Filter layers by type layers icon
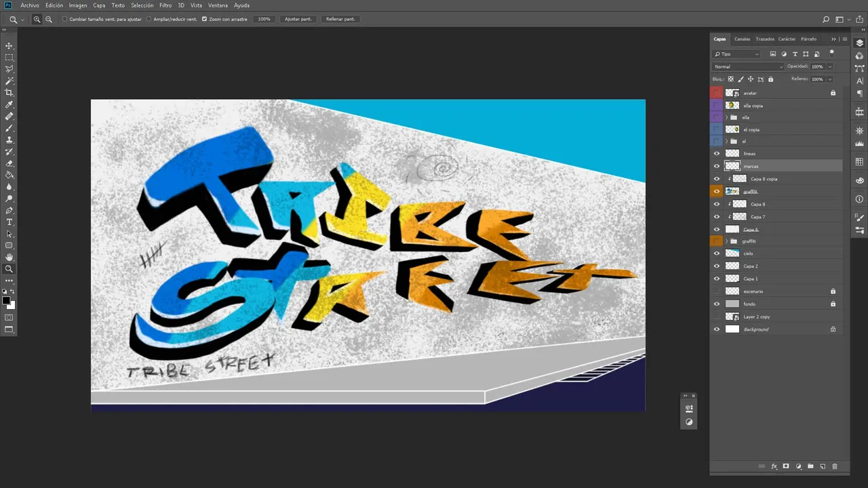Viewport: 868px width, 488px height. pyautogui.click(x=795, y=54)
